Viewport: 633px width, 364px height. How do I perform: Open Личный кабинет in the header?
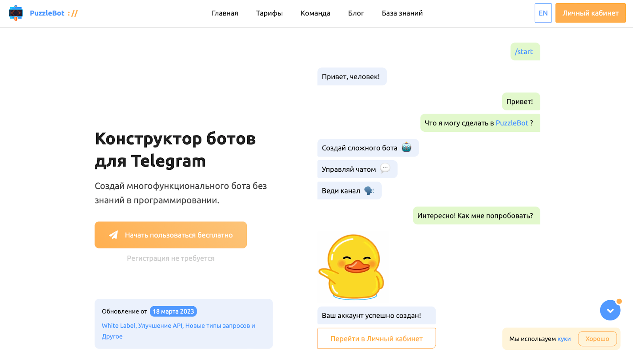click(x=591, y=13)
